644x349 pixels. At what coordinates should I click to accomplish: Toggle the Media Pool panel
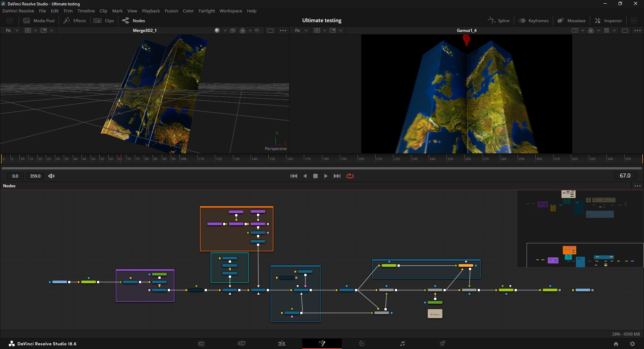[39, 20]
